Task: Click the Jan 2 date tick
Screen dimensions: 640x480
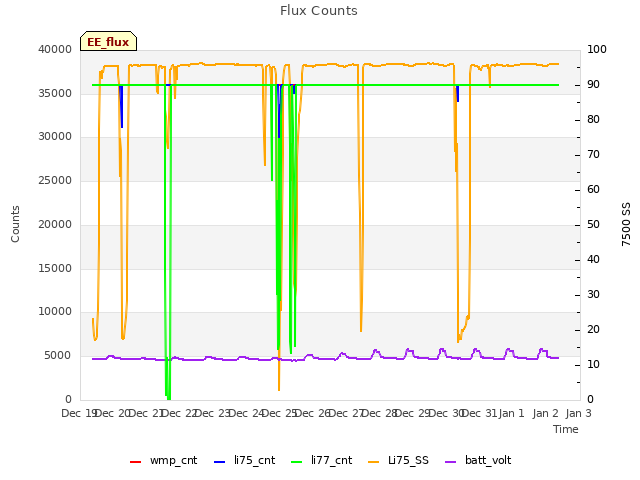Action: [x=545, y=413]
